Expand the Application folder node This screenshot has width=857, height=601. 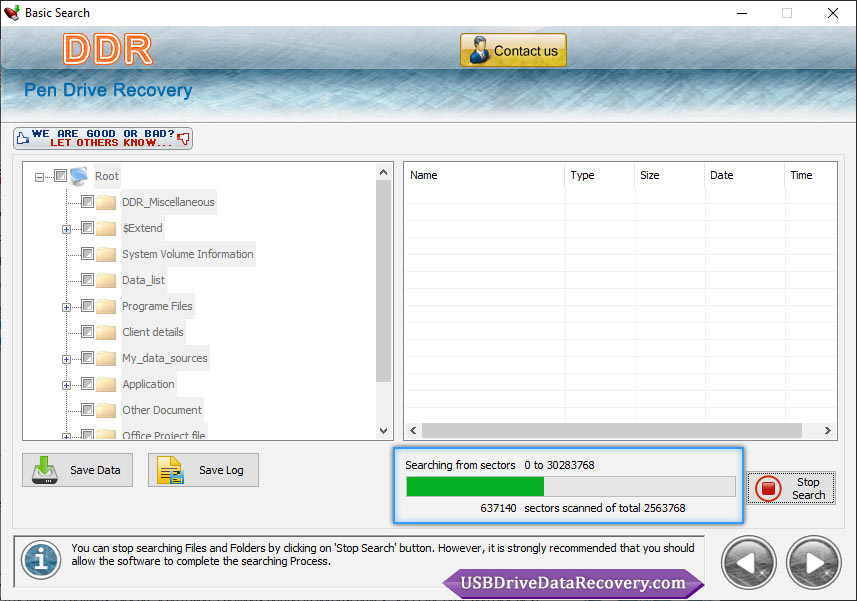coord(66,386)
